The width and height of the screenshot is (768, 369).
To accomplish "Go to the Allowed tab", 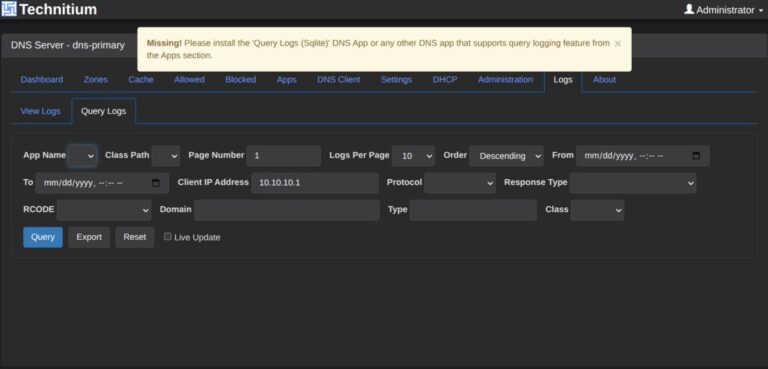I will point(190,79).
